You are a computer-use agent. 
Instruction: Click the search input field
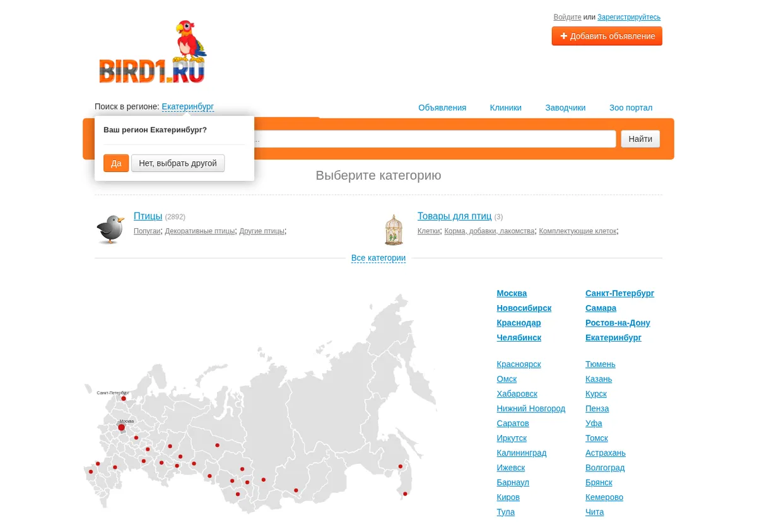pos(435,139)
